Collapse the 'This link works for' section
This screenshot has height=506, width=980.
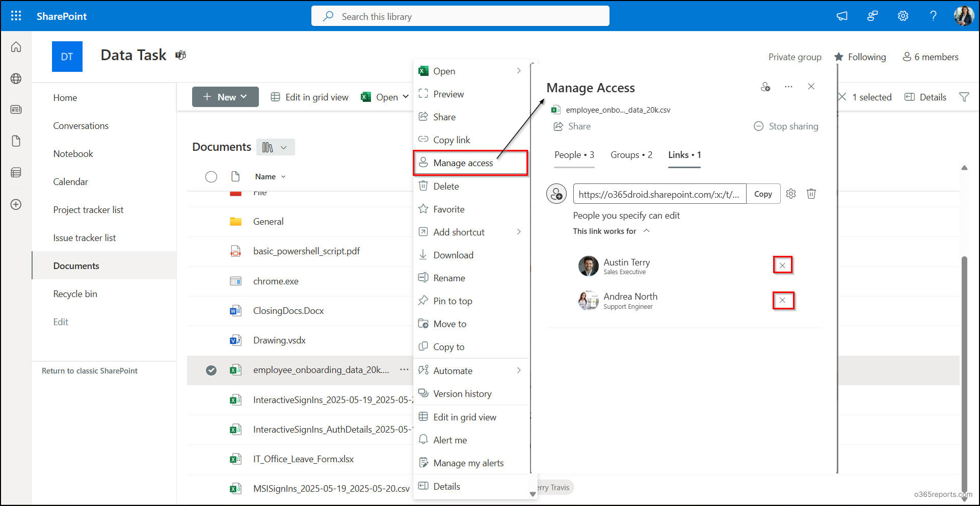(646, 231)
